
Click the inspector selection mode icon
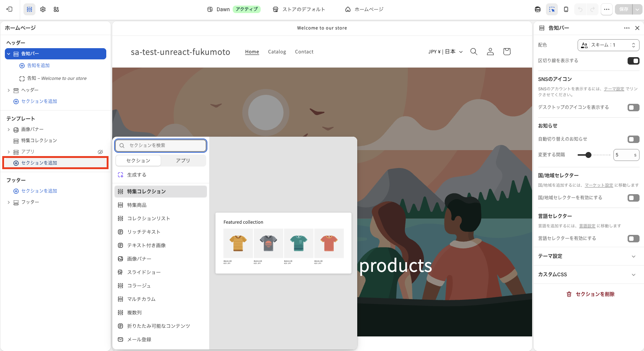[x=552, y=9]
